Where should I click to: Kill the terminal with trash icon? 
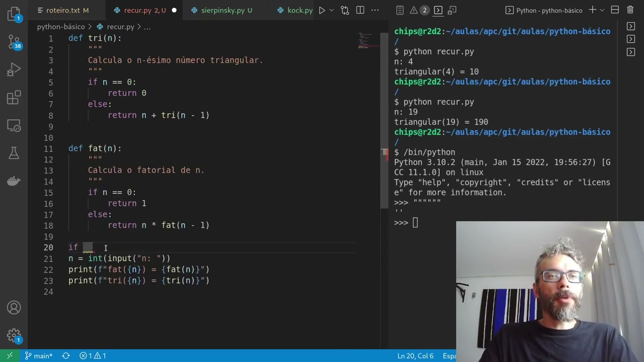pos(630,10)
